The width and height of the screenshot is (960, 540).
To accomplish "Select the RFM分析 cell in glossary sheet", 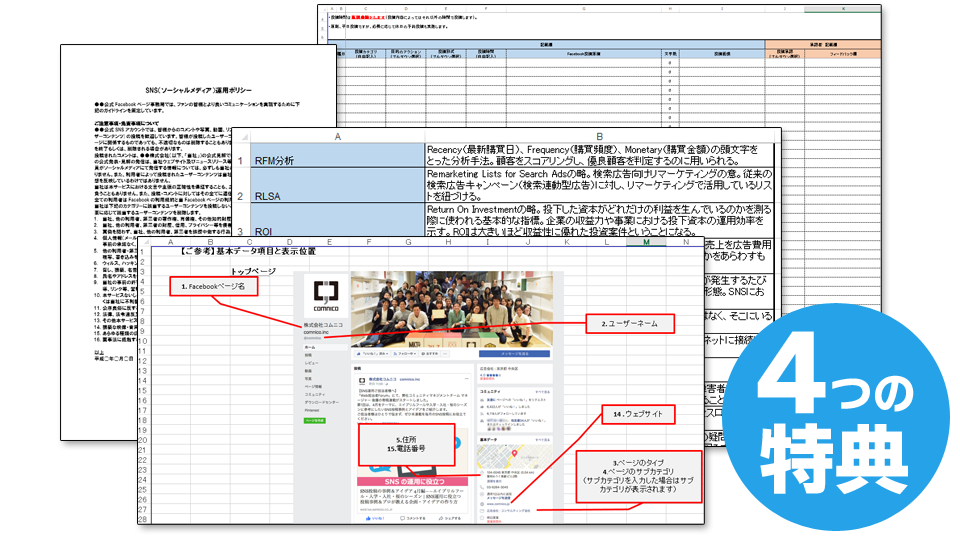I will (337, 156).
